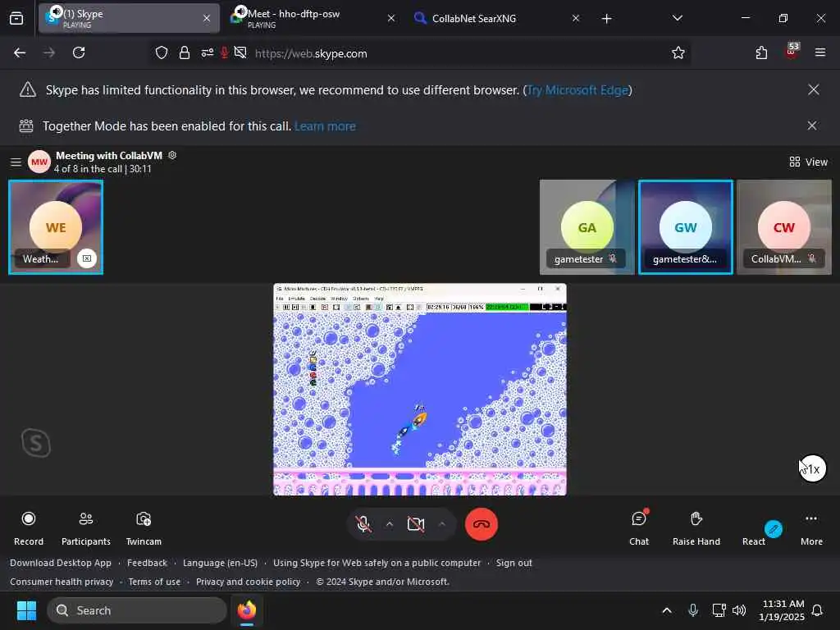Change Language (en-US) setting
The image size is (840, 630).
point(220,563)
